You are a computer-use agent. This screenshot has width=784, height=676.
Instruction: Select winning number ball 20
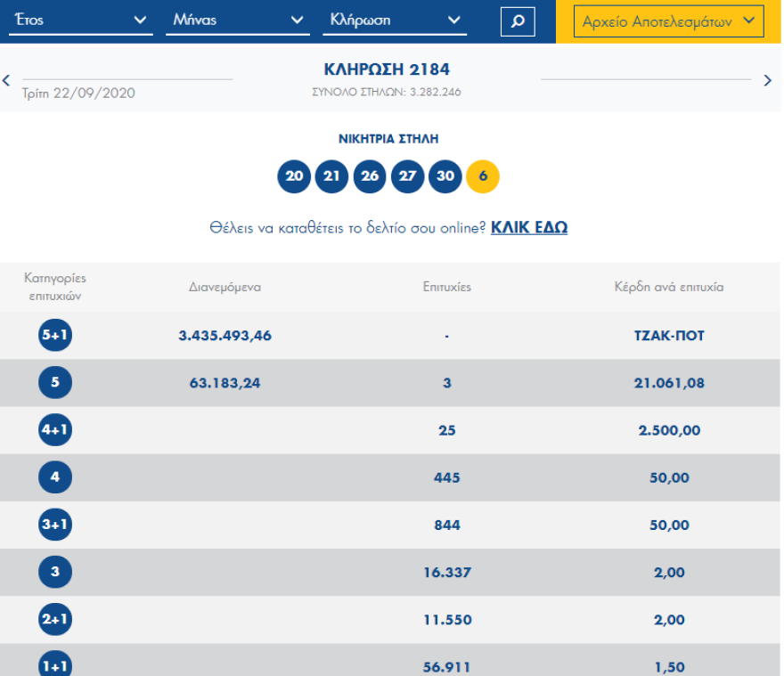click(294, 176)
